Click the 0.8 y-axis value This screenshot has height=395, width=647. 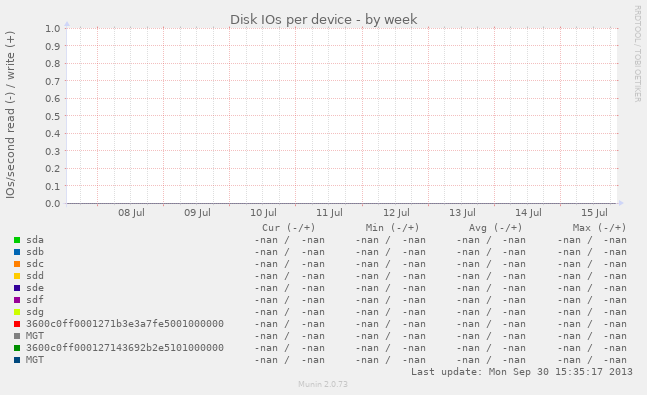pos(53,64)
